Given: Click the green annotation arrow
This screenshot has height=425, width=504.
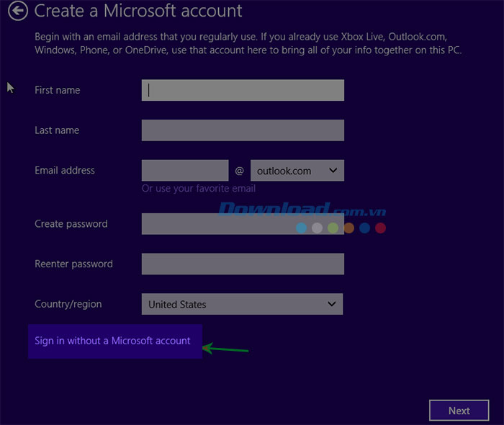Looking at the screenshot, I should [225, 349].
